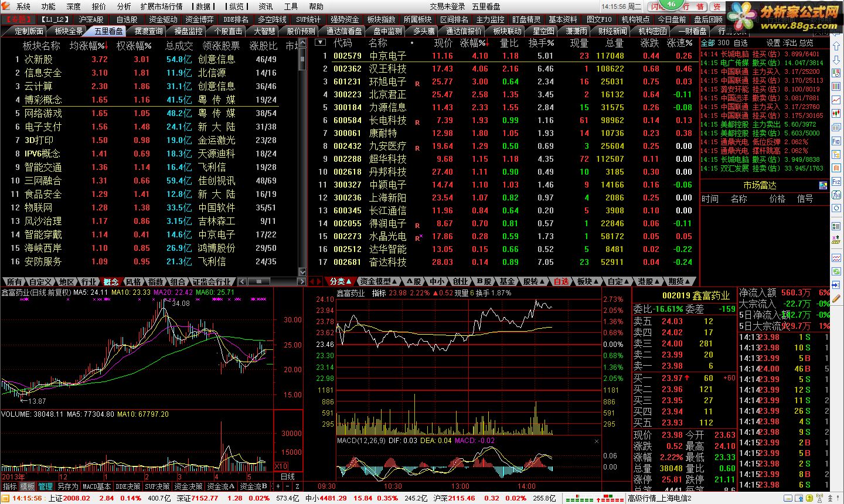The height and width of the screenshot is (504, 844).
Task: Click the market radar settings icon
Action: pos(823,185)
